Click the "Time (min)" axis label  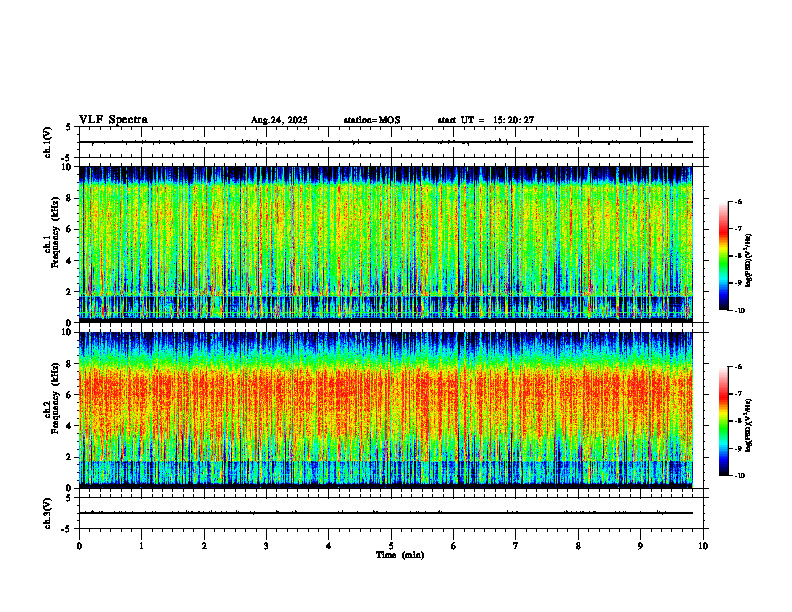[400, 555]
